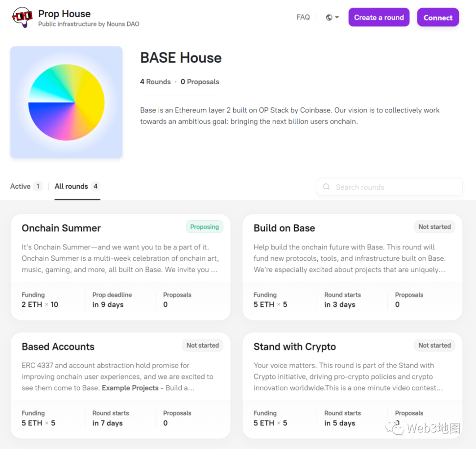Click Stand with Crypto '5 ETH × 5' funding
The image size is (476, 449).
point(270,423)
